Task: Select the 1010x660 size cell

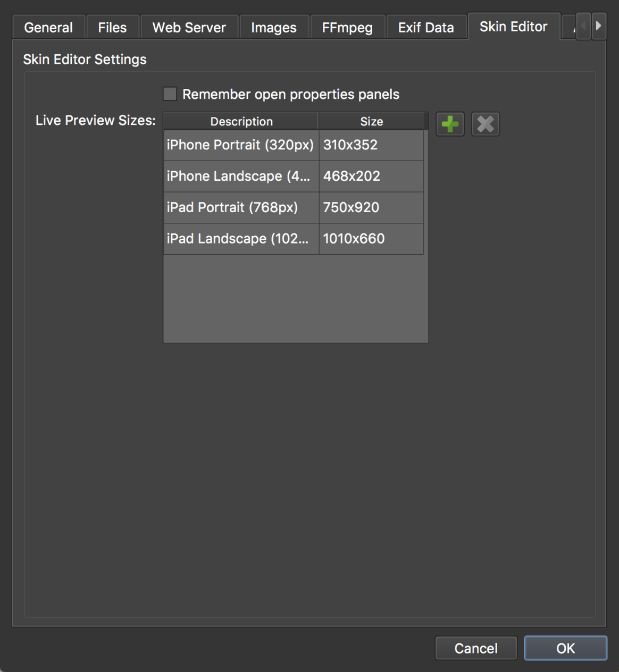Action: click(371, 239)
